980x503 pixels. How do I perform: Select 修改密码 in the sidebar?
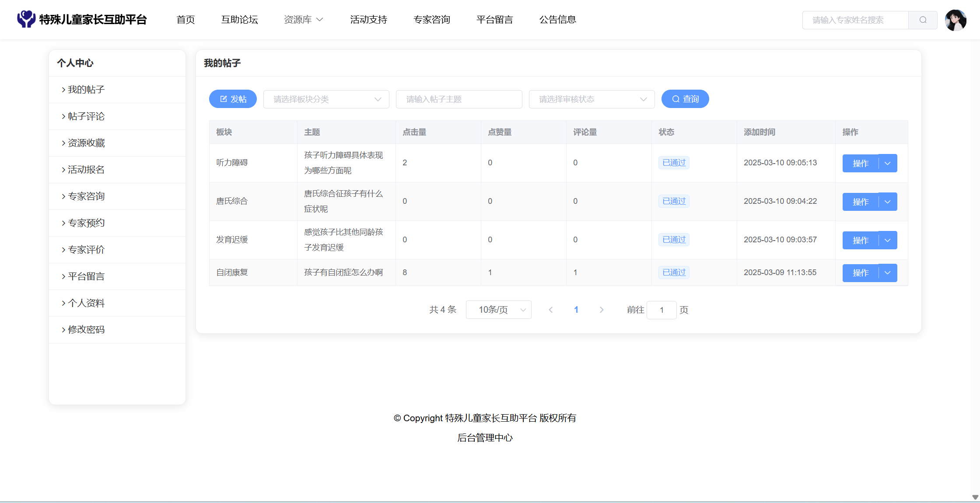click(x=86, y=330)
